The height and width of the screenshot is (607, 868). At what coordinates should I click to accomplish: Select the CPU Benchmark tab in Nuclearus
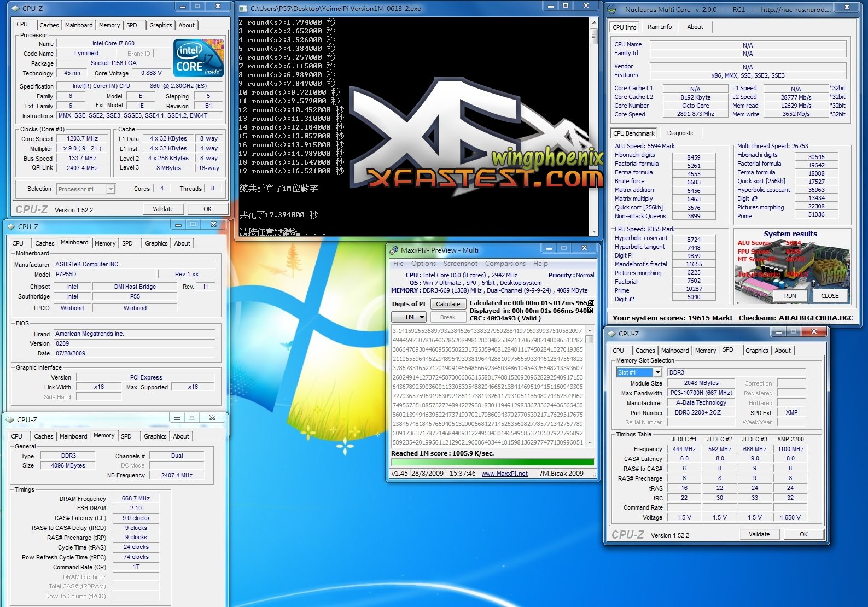(x=634, y=133)
